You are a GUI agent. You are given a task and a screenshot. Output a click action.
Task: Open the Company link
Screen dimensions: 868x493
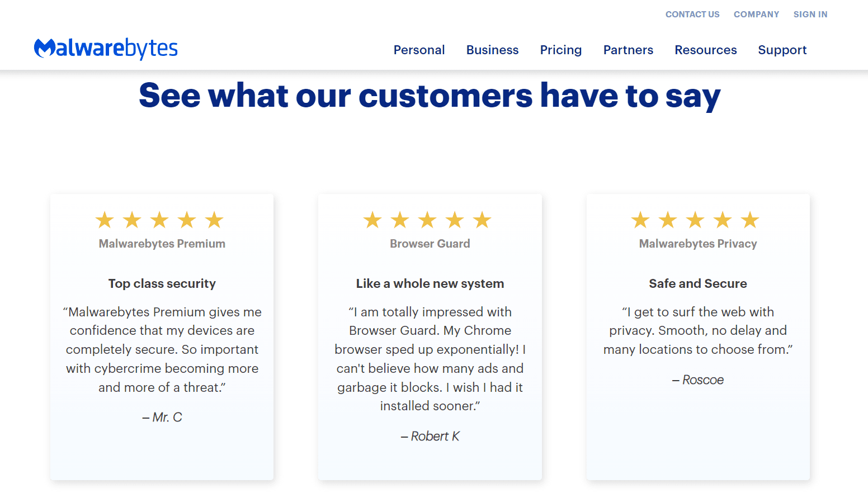tap(756, 15)
